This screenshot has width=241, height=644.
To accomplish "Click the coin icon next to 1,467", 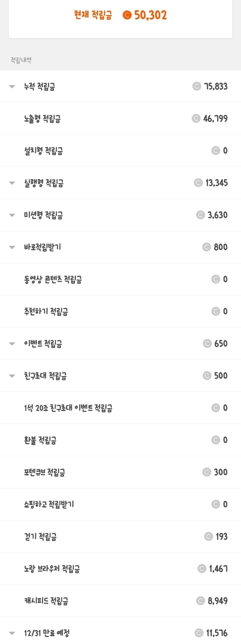I will pos(202,568).
